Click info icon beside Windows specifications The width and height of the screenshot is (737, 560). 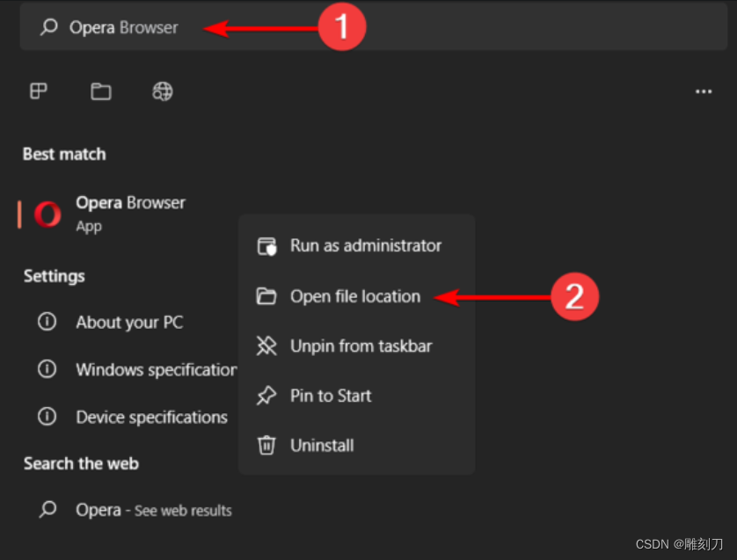[47, 369]
